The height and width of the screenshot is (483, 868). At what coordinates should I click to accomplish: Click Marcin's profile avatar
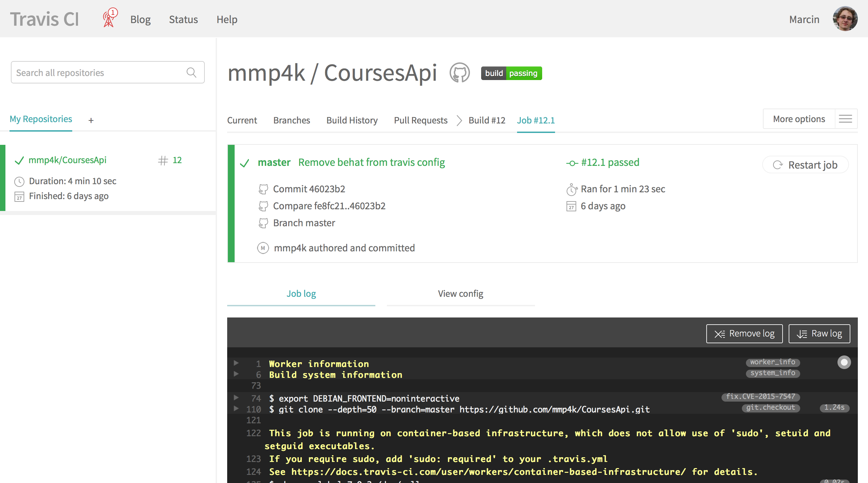pyautogui.click(x=845, y=19)
